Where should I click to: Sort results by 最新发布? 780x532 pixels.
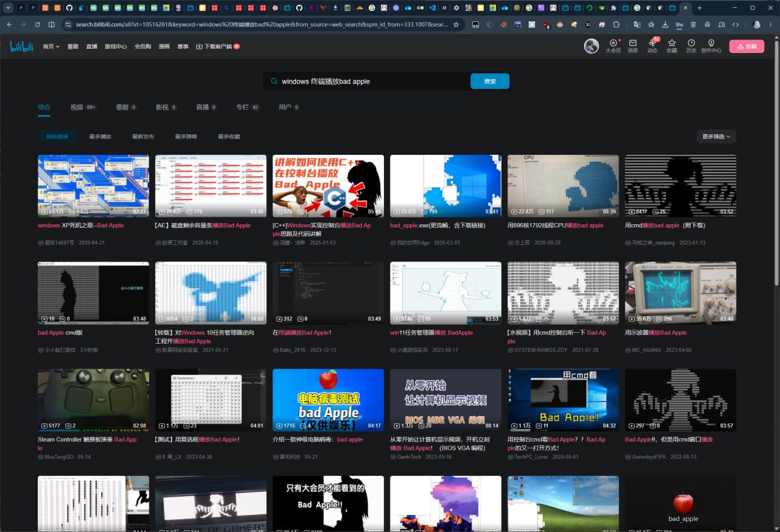[143, 137]
